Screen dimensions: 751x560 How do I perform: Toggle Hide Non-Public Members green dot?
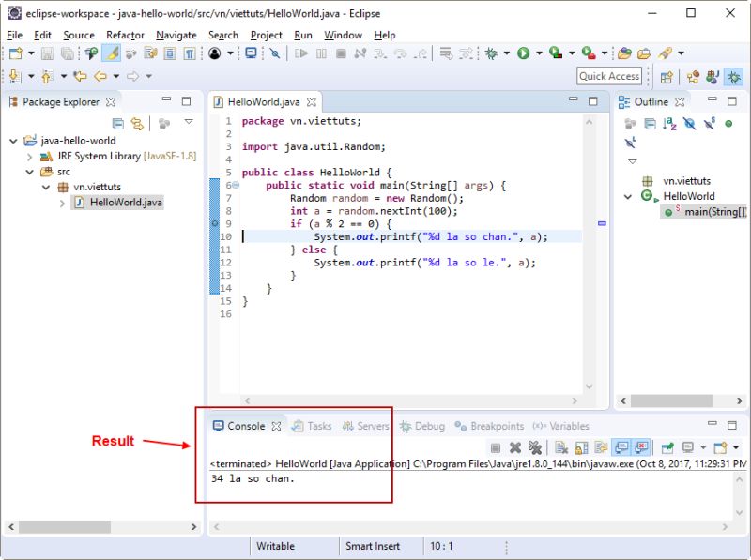pyautogui.click(x=728, y=124)
